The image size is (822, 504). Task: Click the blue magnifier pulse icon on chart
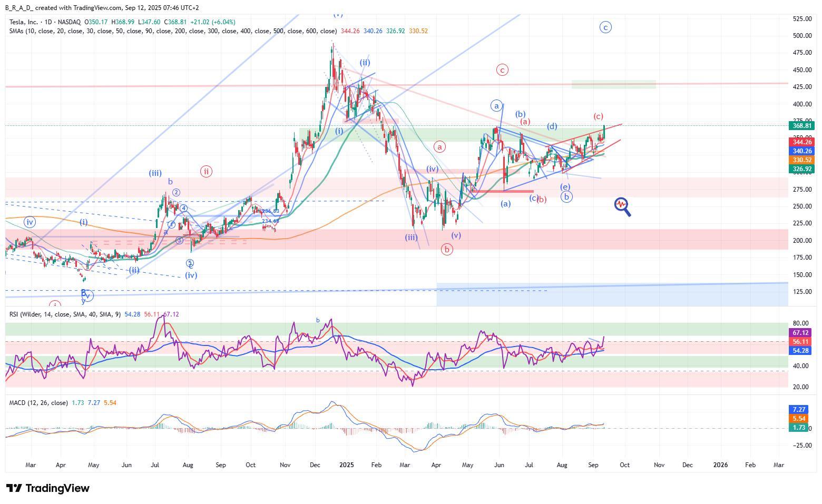click(x=622, y=206)
